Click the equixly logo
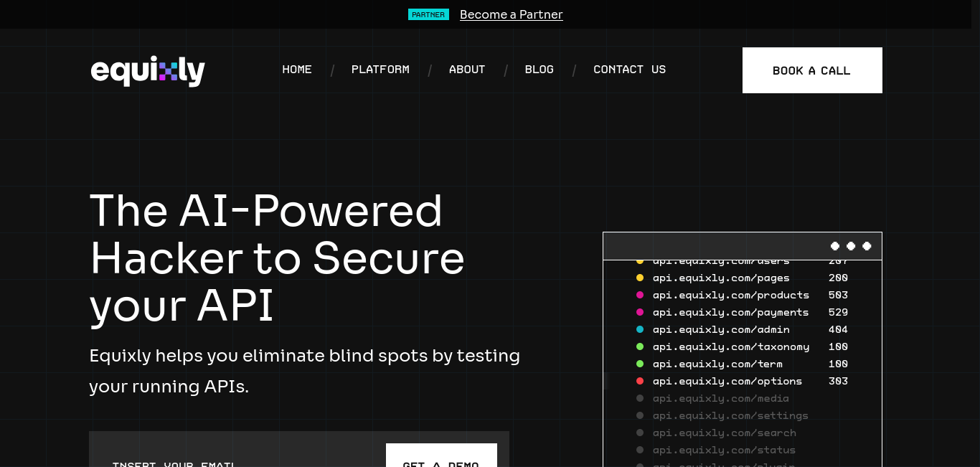The height and width of the screenshot is (467, 980). point(148,70)
